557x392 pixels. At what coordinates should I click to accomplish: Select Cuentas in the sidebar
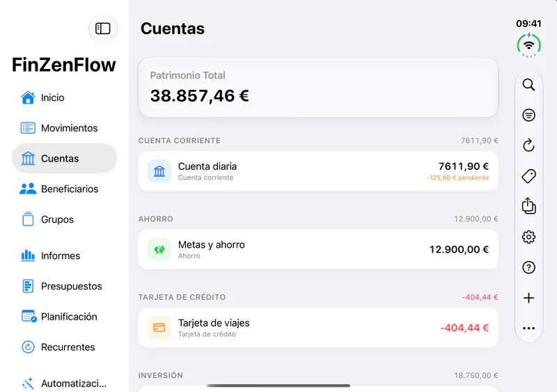coord(64,159)
